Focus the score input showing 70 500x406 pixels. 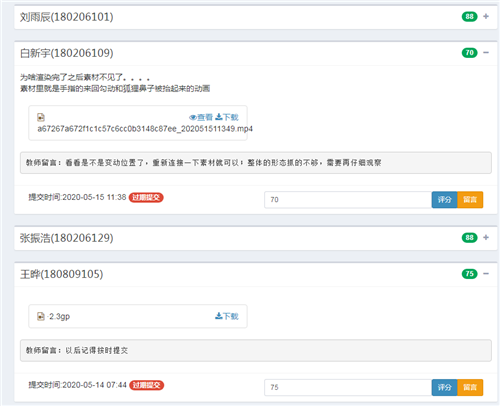point(348,200)
